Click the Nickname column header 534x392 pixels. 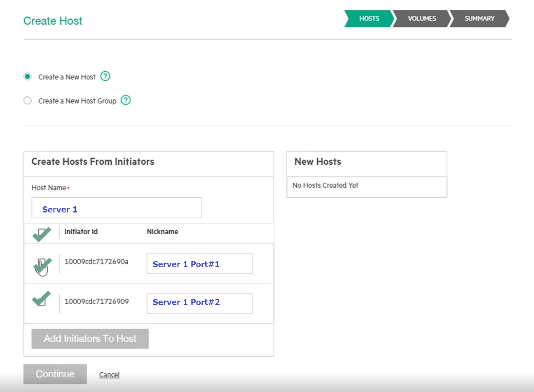click(162, 231)
